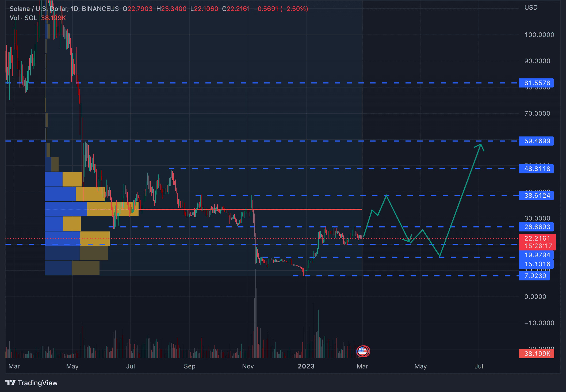
Task: Select the 26.6693 price level label
Action: (536, 227)
